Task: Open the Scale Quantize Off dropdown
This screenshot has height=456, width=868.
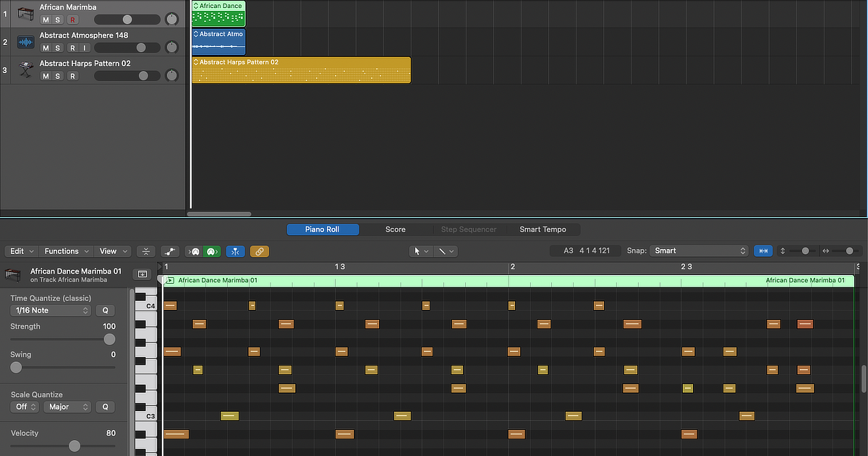Action: click(x=25, y=407)
